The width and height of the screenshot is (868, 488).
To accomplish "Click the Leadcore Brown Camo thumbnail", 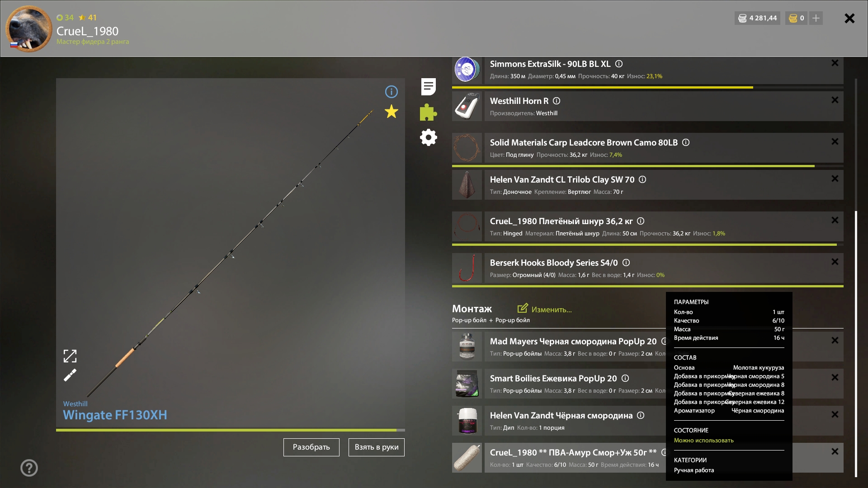I will click(x=467, y=148).
